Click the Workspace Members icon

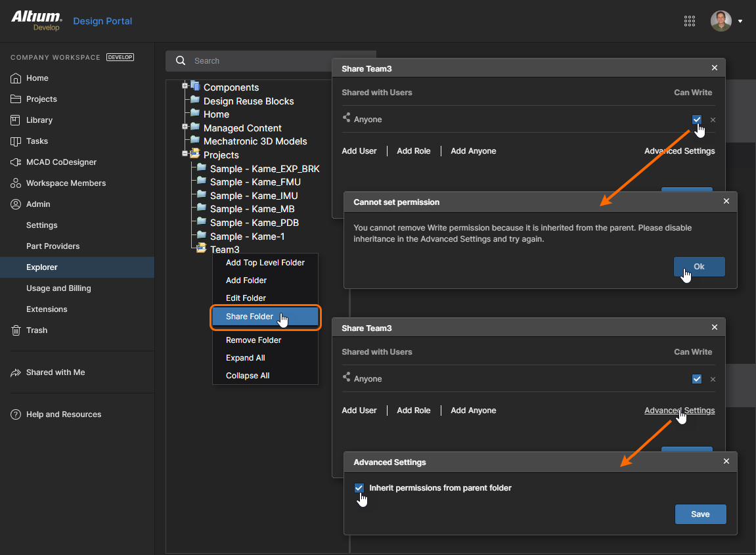(x=16, y=183)
